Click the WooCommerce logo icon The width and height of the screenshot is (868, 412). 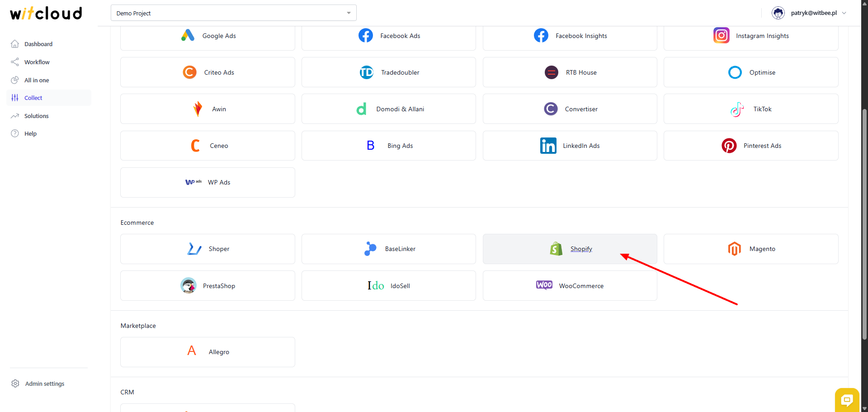click(x=544, y=285)
